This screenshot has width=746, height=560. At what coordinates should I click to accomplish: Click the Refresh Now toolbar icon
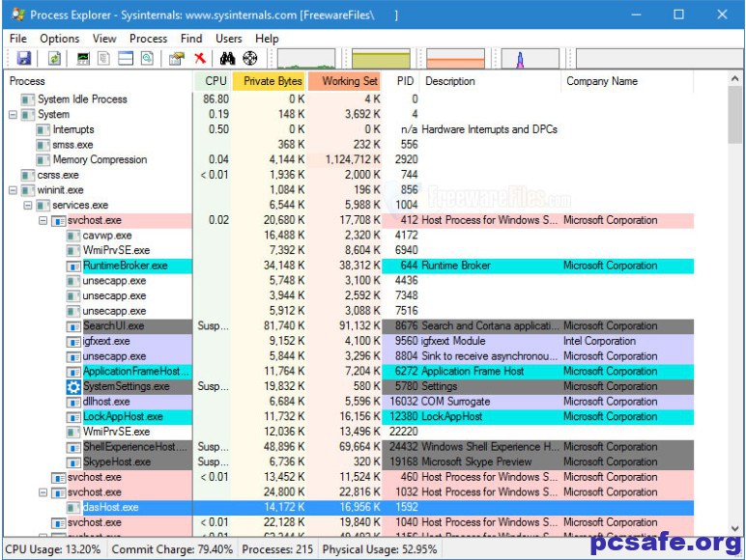55,59
